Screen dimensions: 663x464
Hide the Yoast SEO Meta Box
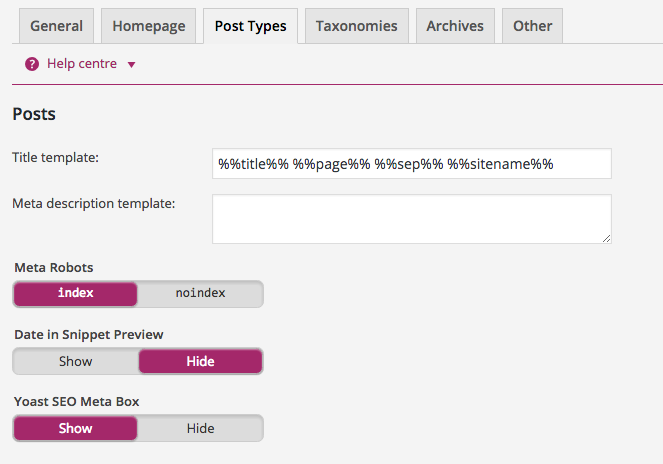[x=200, y=428]
